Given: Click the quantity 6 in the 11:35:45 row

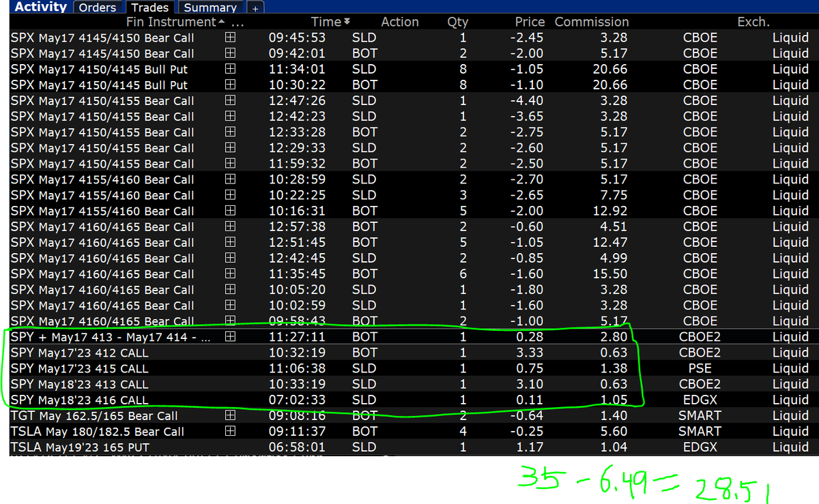Looking at the screenshot, I should pos(463,274).
